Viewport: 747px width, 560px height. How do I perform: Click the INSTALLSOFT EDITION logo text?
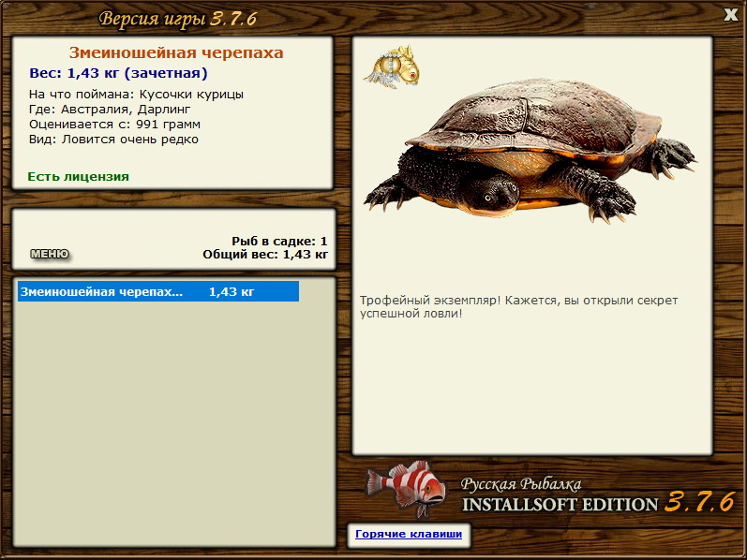(x=560, y=504)
